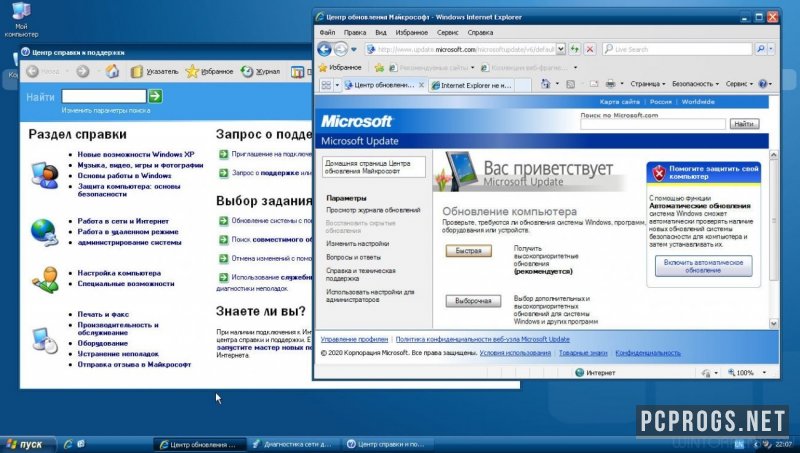This screenshot has width=800, height=453.
Task: Open the Справка menu
Action: (480, 32)
